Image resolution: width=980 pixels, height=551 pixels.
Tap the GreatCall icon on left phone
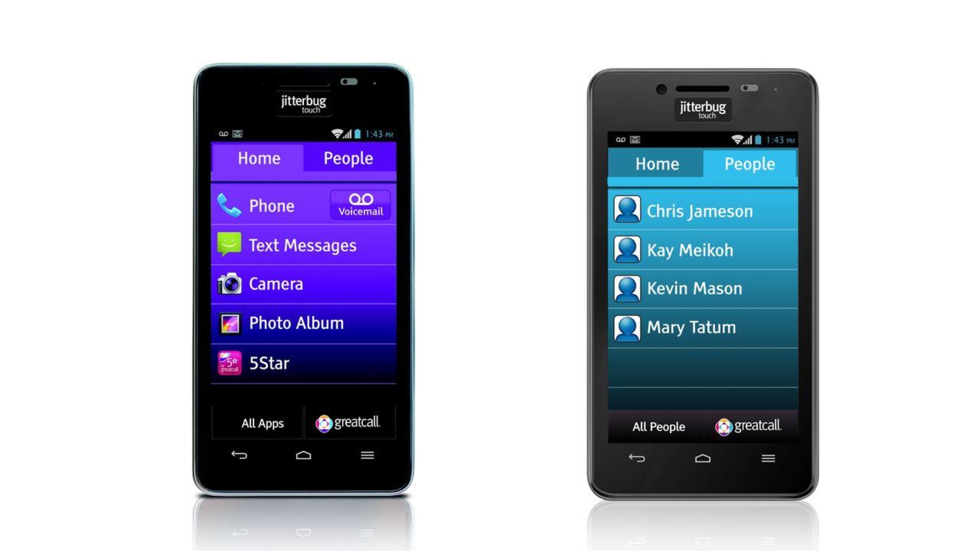350,422
